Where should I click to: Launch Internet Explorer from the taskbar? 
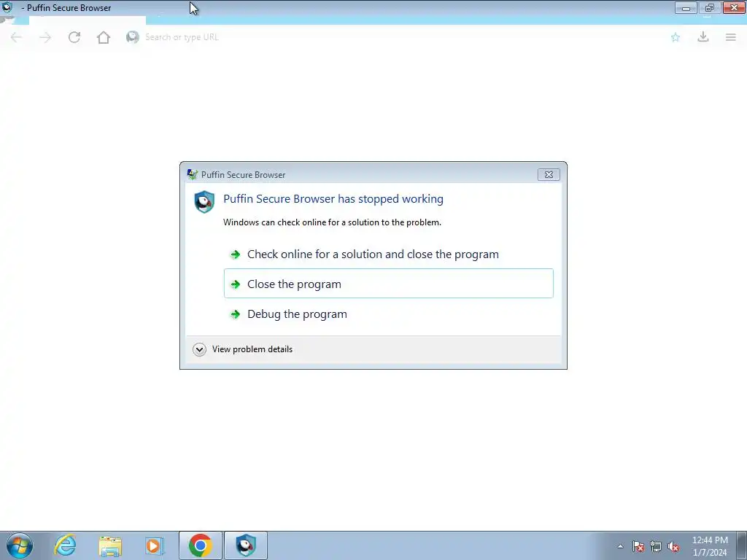(x=65, y=545)
